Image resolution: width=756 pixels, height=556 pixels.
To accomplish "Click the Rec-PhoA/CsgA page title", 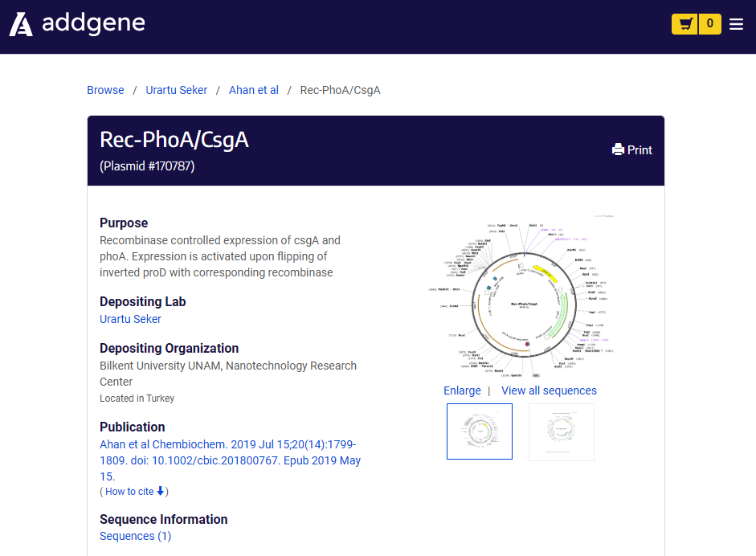I will click(174, 140).
